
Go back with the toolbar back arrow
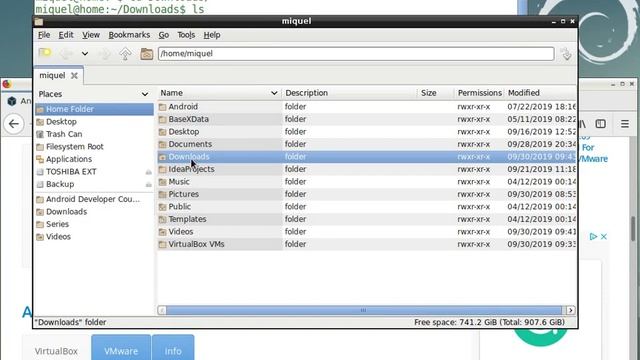[x=66, y=53]
